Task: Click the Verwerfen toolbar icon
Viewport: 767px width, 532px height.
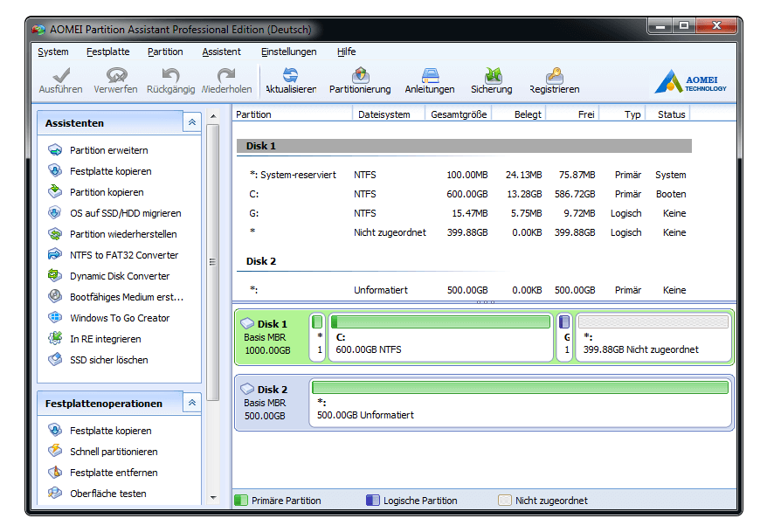Action: coord(116,75)
